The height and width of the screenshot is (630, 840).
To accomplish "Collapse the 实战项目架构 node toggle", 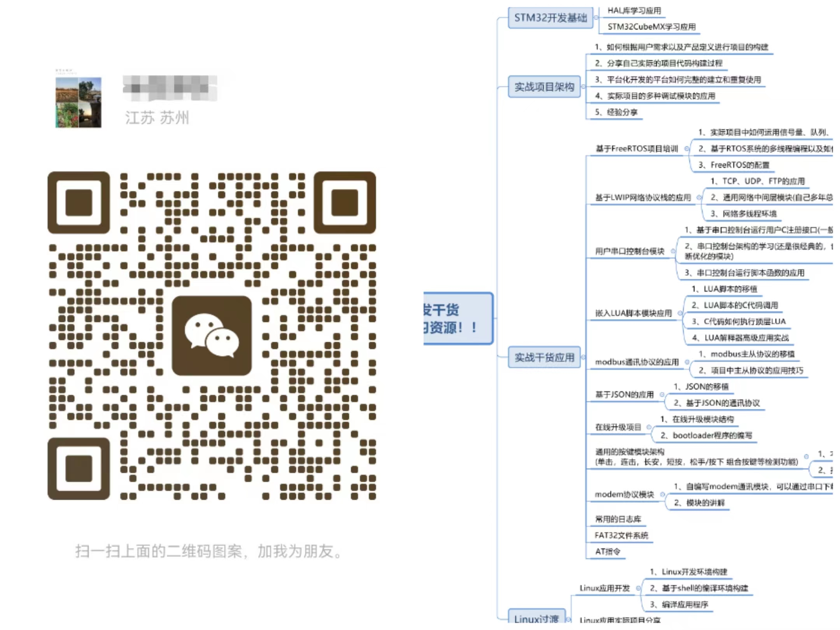I will coord(583,86).
